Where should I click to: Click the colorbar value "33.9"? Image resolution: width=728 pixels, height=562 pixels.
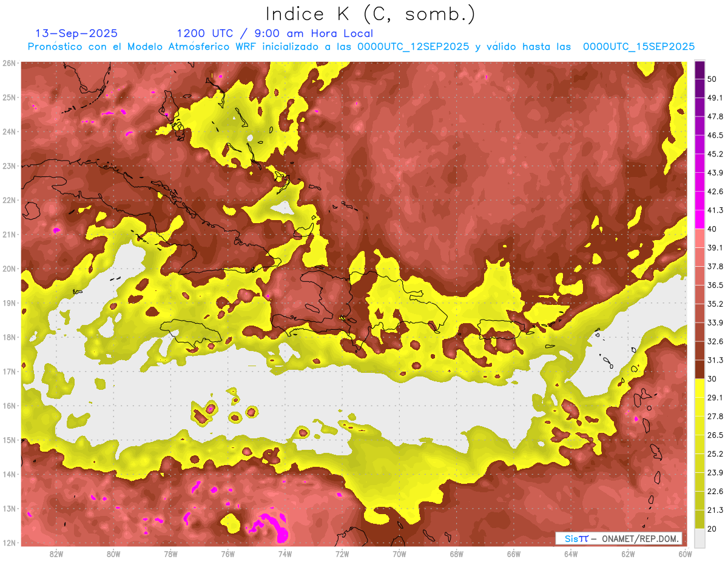[715, 323]
